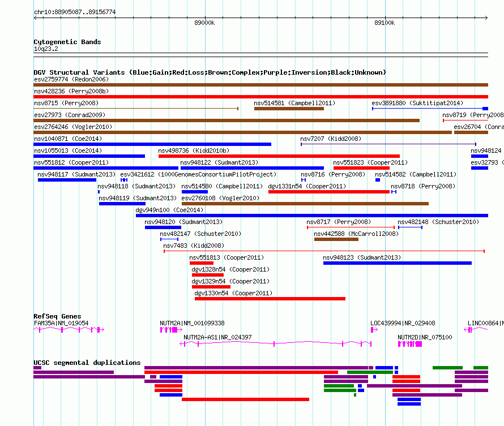Click dgv1329n54 (Cooper2011) label

coord(230,281)
